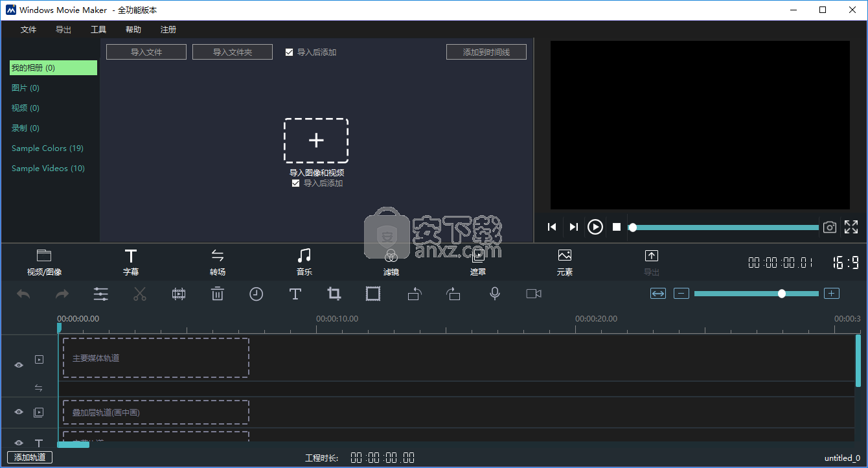Screen dimensions: 868x468
Task: Click the timeline horizontal scrollbar thumb
Action: pos(73,445)
